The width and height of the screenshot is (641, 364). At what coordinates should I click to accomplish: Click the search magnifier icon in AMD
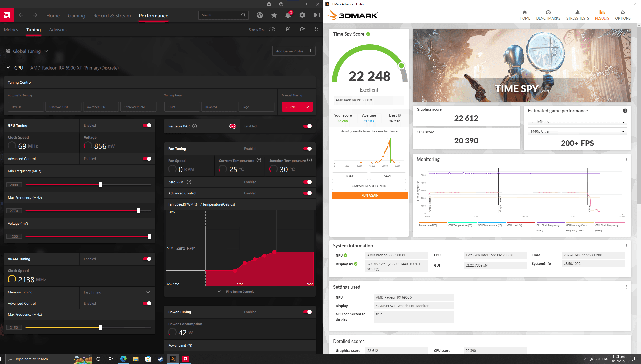point(243,15)
